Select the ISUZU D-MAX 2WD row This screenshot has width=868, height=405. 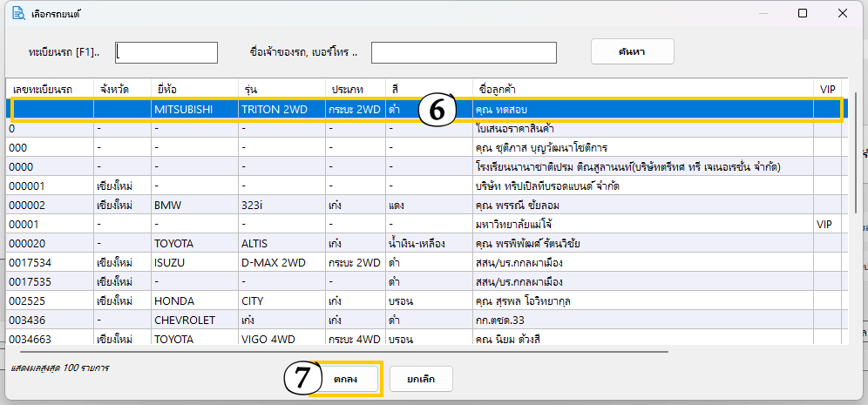[x=261, y=262]
